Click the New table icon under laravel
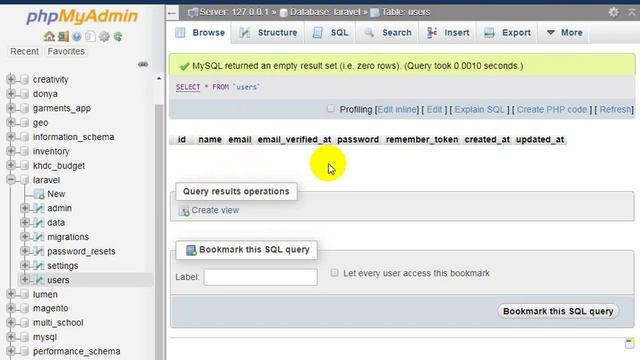 [x=39, y=194]
